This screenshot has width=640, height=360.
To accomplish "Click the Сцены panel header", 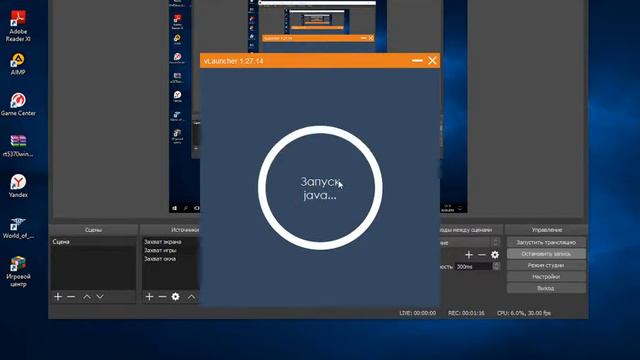I will pyautogui.click(x=93, y=230).
